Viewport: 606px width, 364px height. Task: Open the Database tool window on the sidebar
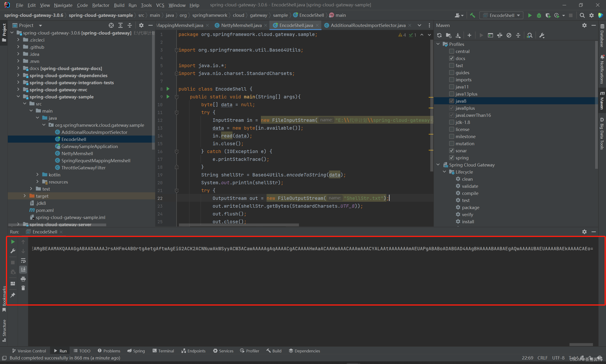(602, 36)
